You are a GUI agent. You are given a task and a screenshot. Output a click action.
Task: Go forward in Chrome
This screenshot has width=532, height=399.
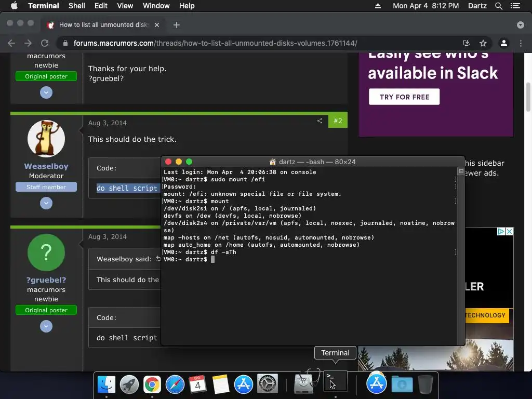pos(28,43)
